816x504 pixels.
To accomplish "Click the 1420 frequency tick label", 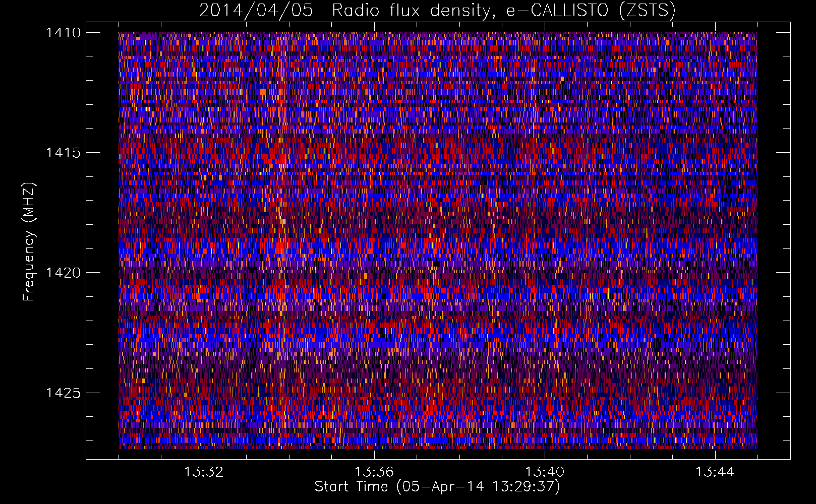I will click(63, 273).
